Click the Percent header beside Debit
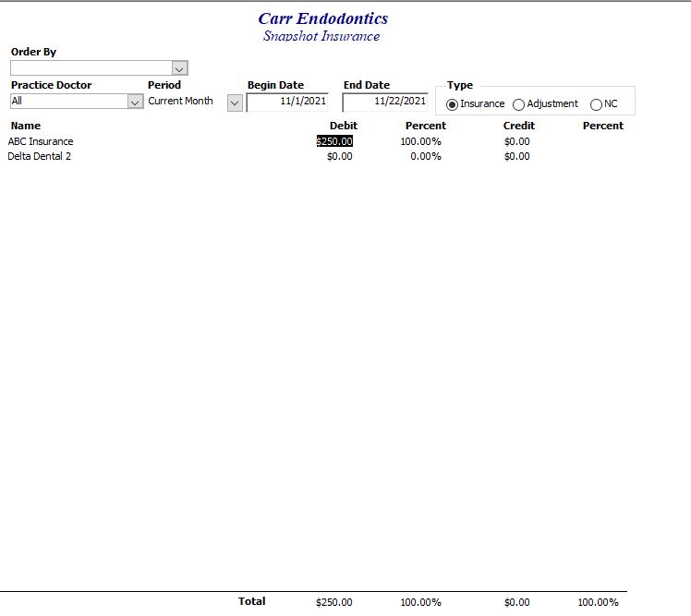Image resolution: width=691 pixels, height=616 pixels. tap(425, 126)
